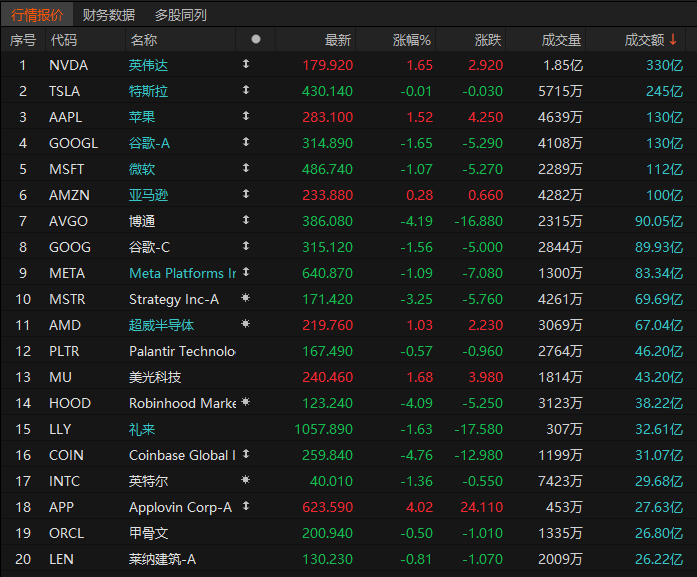The height and width of the screenshot is (577, 697).
Task: Select the AAPL stock code
Action: click(x=67, y=117)
